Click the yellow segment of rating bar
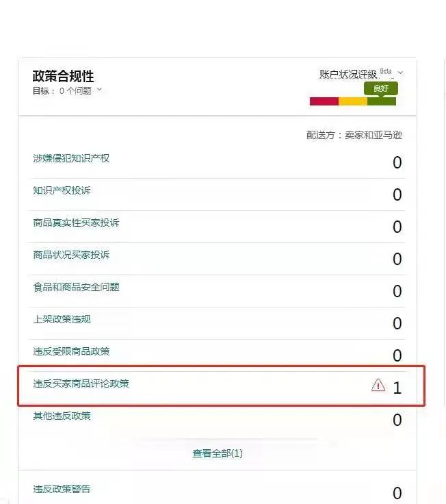 tap(353, 101)
